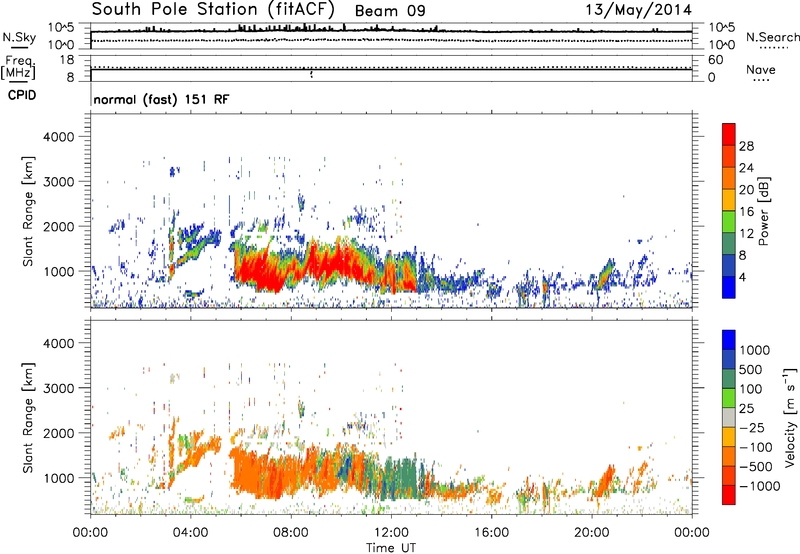This screenshot has height=554, width=800.
Task: Click the CPID label
Action: (x=22, y=95)
